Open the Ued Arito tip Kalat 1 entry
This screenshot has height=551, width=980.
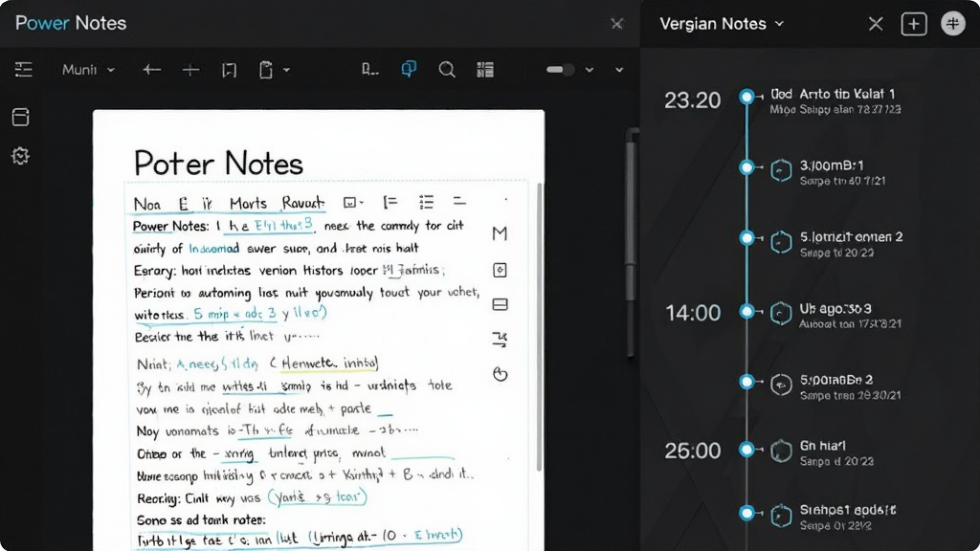(x=835, y=101)
